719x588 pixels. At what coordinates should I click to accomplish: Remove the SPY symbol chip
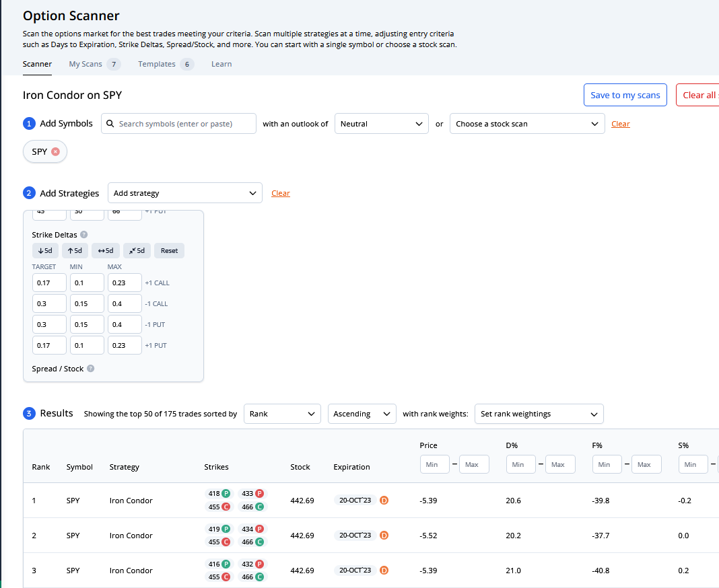[x=55, y=152]
